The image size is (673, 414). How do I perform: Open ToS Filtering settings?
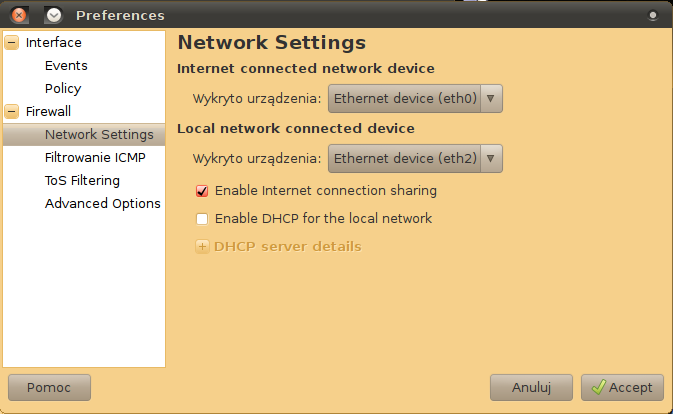click(x=82, y=181)
